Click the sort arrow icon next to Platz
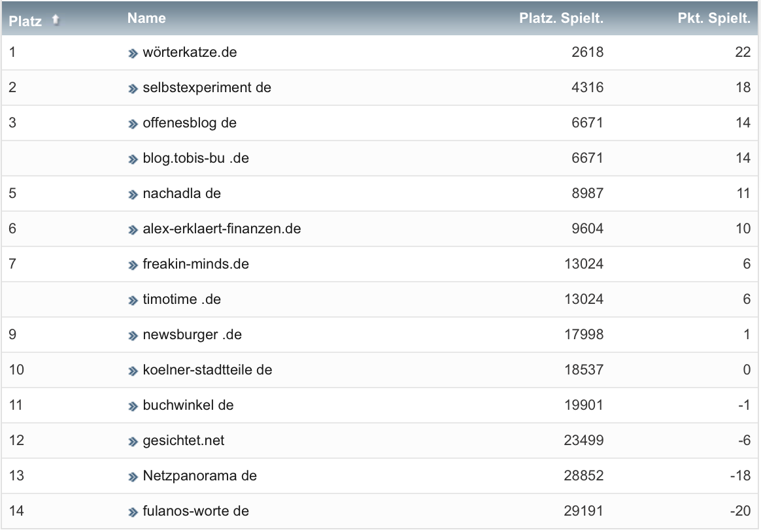761x532 pixels. (56, 20)
